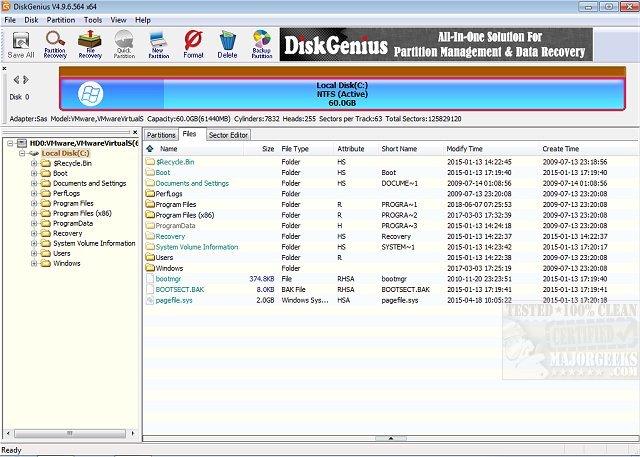Expand the Users tree node
This screenshot has height=457, width=640.
(34, 253)
